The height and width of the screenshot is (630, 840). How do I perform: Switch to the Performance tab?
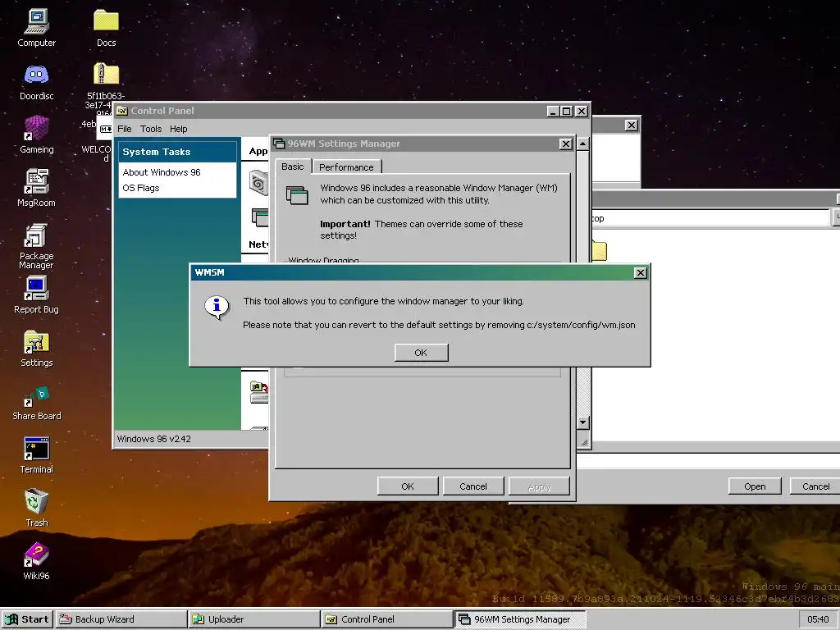(x=346, y=167)
